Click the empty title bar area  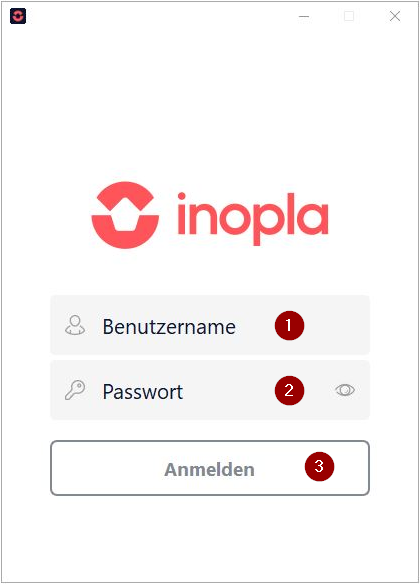[x=160, y=16]
